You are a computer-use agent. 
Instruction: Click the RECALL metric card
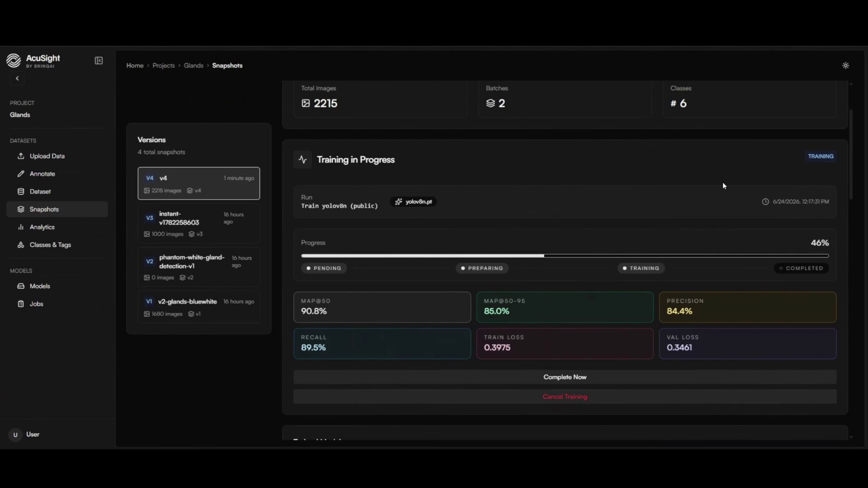pos(382,344)
